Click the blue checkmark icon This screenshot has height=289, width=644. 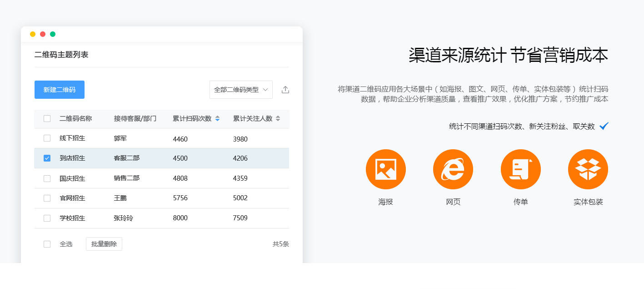coord(604,126)
